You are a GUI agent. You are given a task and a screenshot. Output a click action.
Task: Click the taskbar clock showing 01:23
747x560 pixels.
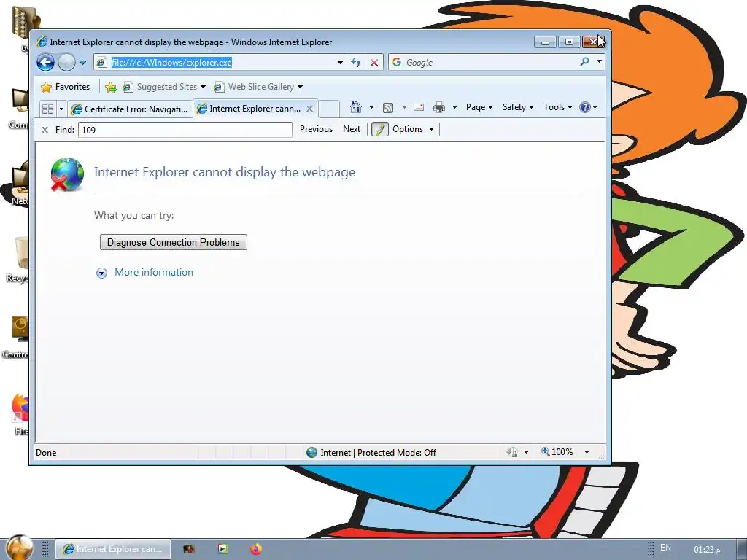pos(707,550)
